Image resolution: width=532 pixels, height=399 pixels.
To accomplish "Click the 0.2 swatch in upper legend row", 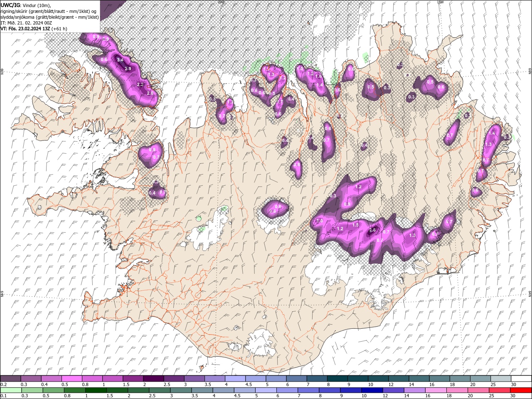I will click(11, 379).
